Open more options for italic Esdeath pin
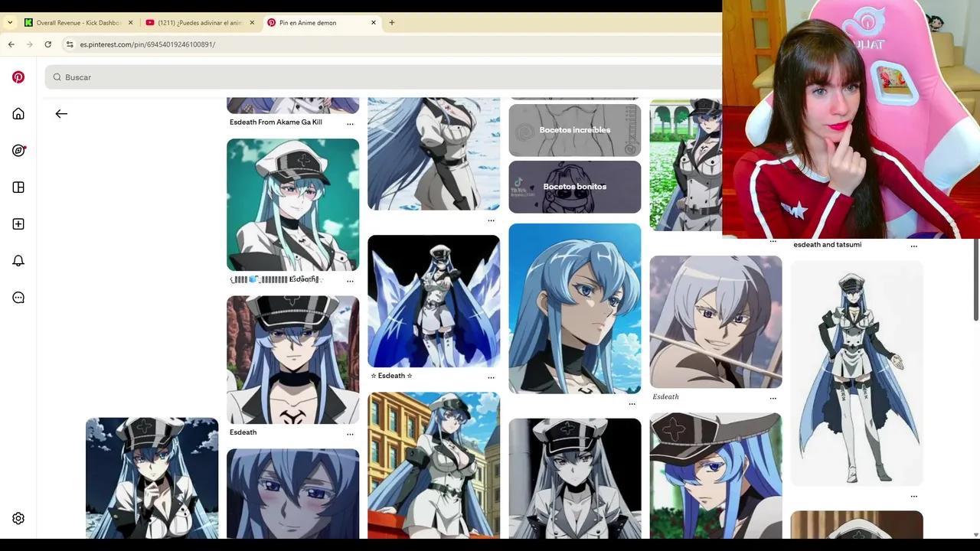 [x=773, y=398]
